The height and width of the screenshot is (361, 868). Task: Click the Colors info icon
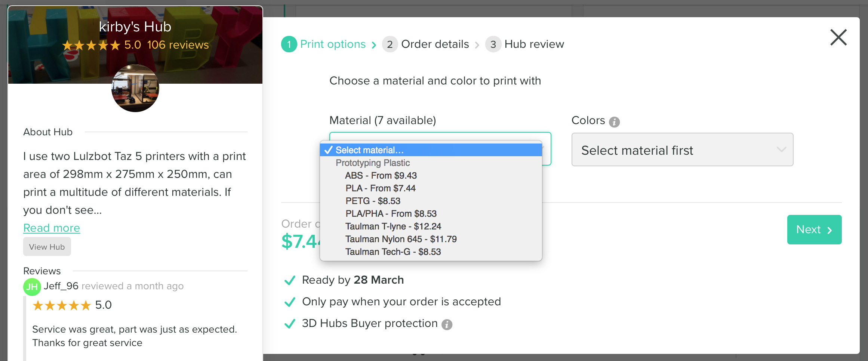(614, 122)
